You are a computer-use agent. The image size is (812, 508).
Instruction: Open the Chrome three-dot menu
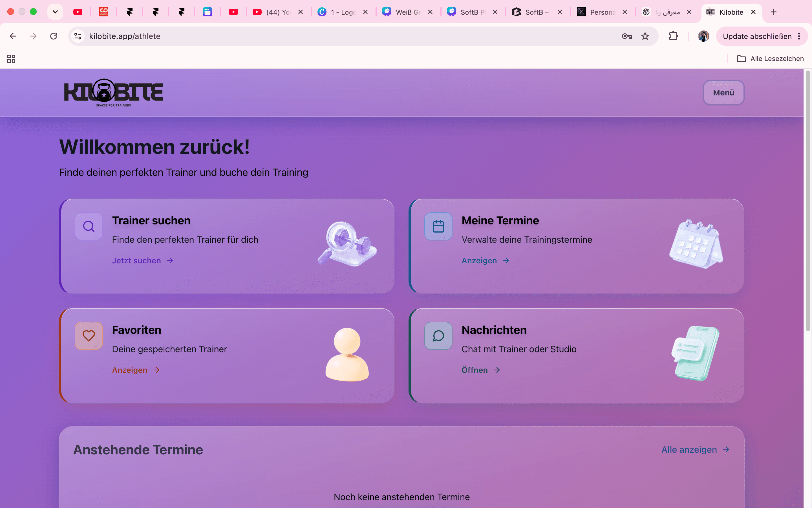tap(799, 36)
